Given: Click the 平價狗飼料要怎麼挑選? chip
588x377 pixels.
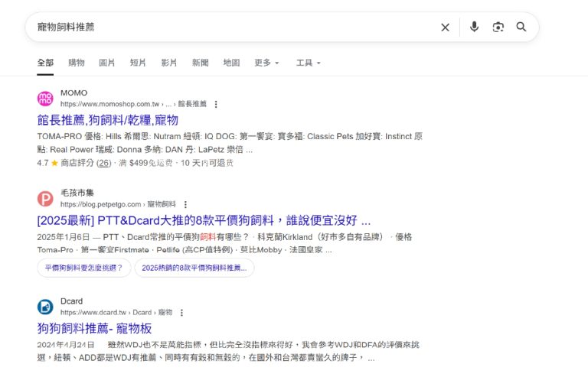Looking at the screenshot, I should click(83, 268).
